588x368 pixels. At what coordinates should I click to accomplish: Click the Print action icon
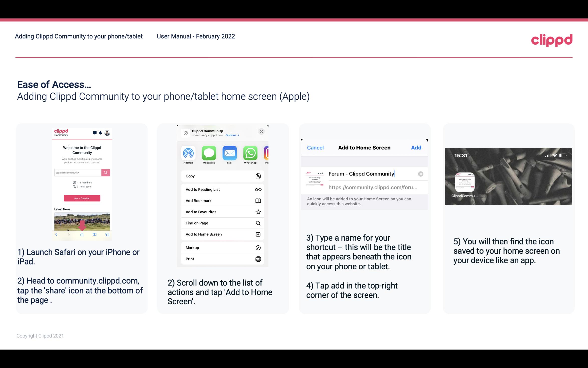(258, 259)
